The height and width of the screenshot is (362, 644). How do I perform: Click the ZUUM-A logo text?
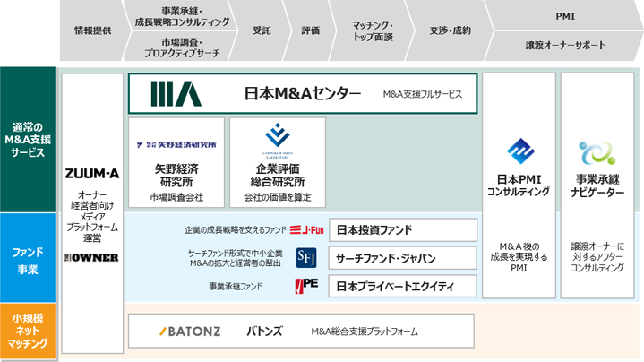pyautogui.click(x=92, y=173)
